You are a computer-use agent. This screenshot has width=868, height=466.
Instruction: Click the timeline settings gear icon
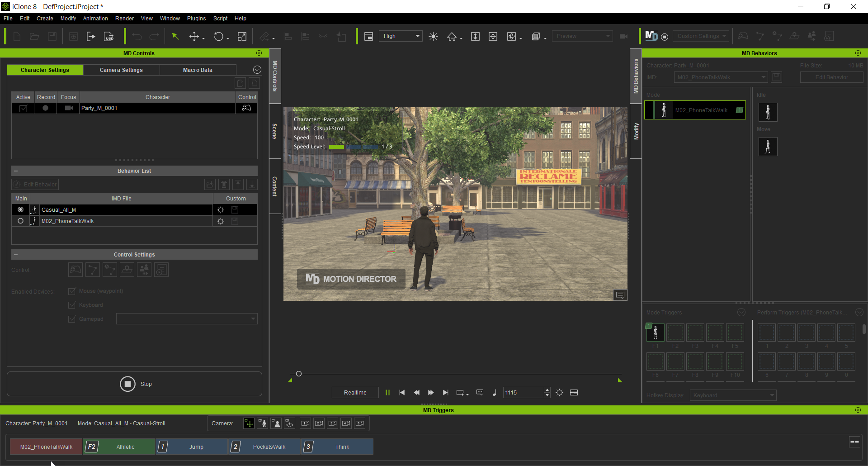pyautogui.click(x=560, y=393)
